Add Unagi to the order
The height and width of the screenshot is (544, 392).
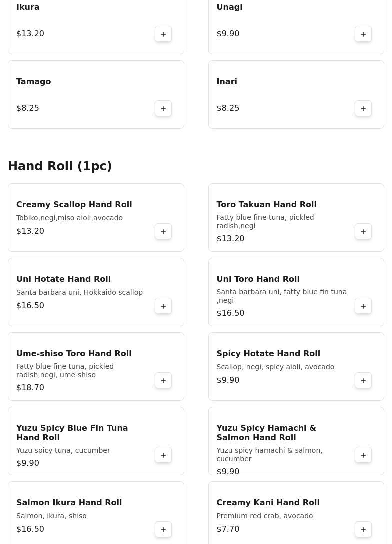pyautogui.click(x=363, y=34)
